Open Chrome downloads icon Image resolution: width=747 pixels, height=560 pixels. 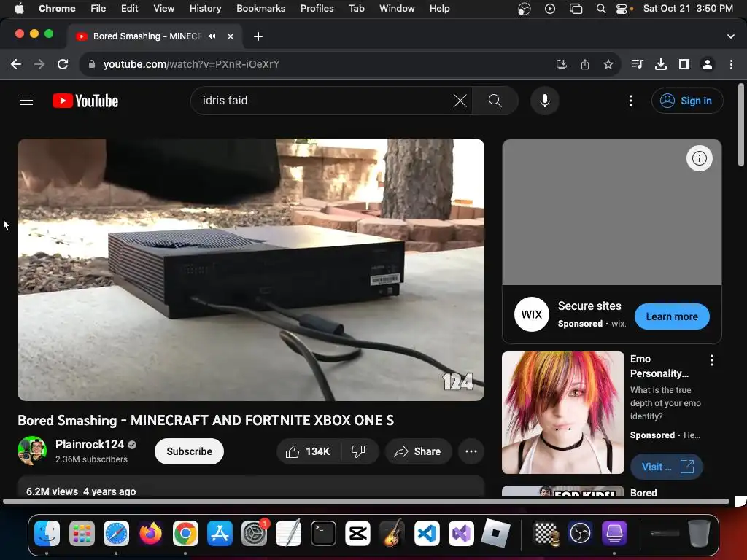pos(661,64)
